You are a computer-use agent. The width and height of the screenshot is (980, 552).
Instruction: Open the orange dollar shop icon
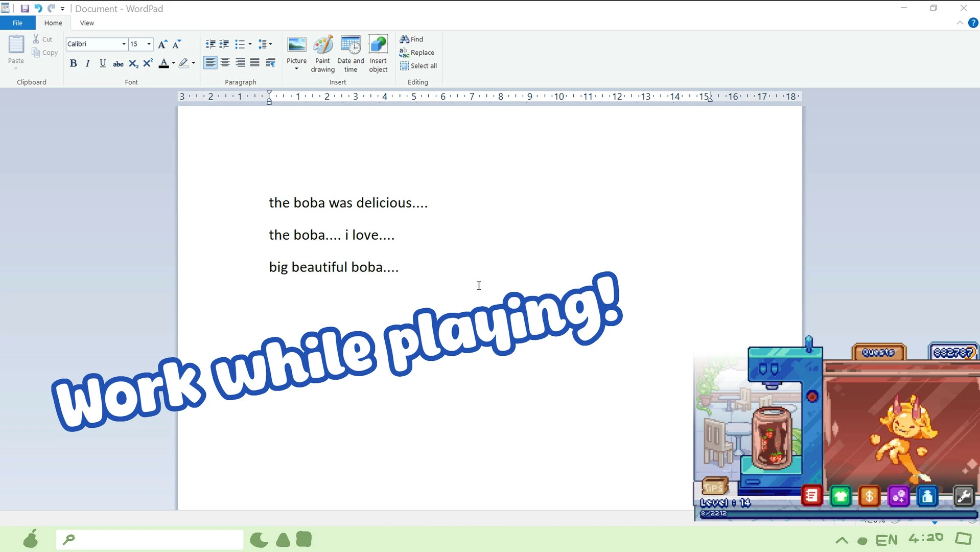tap(869, 496)
